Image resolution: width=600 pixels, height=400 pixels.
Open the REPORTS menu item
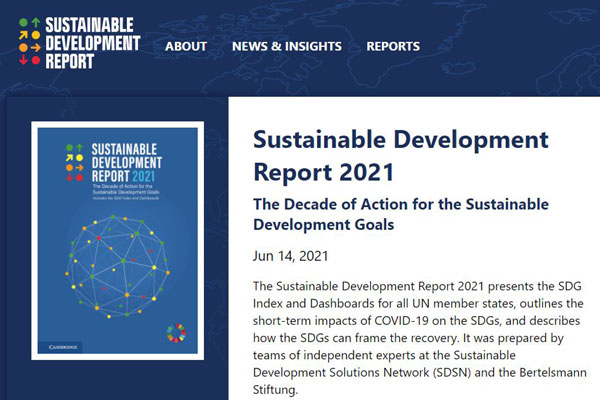coord(393,46)
